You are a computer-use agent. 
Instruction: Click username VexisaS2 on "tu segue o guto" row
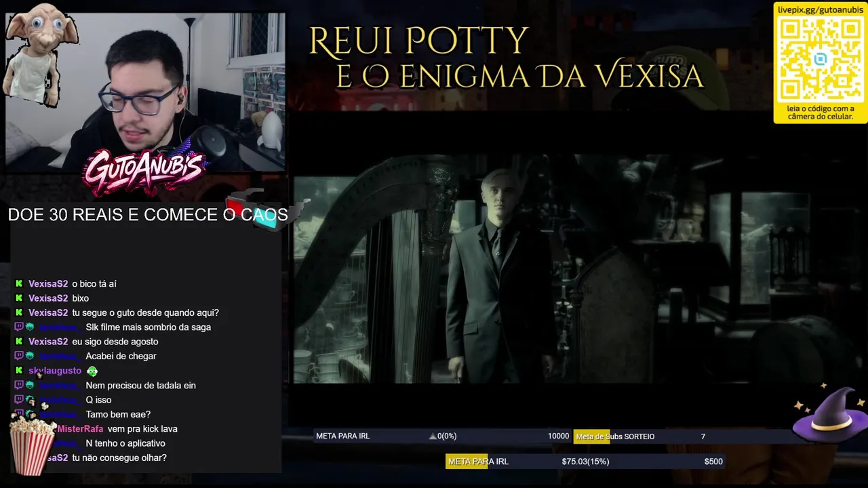(48, 312)
